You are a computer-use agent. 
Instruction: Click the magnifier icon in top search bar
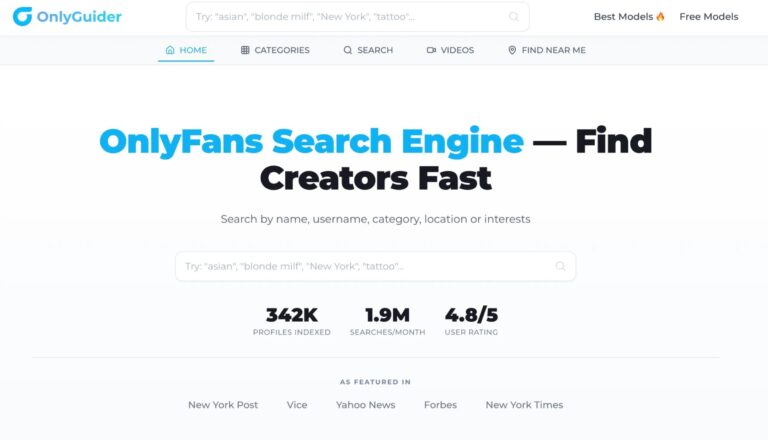514,17
